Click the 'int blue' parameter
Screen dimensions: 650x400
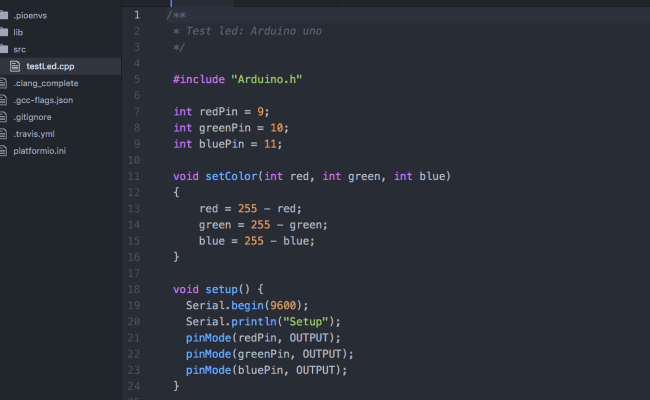[x=420, y=176]
